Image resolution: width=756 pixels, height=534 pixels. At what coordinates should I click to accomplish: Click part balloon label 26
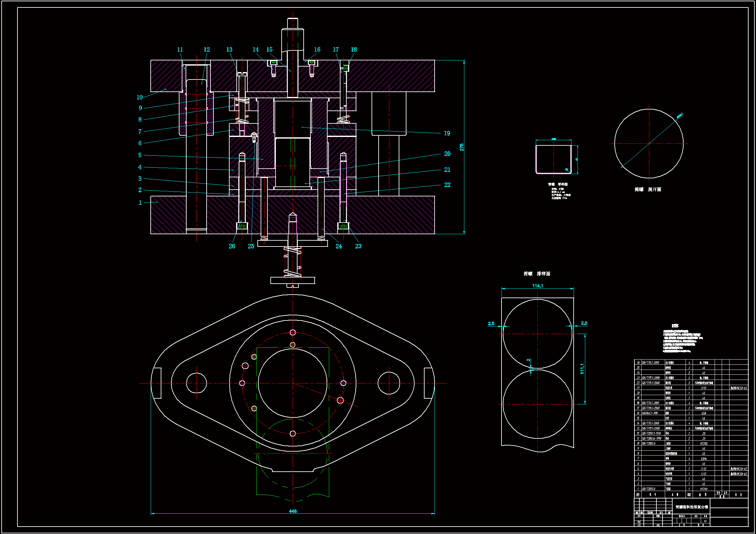(x=232, y=246)
